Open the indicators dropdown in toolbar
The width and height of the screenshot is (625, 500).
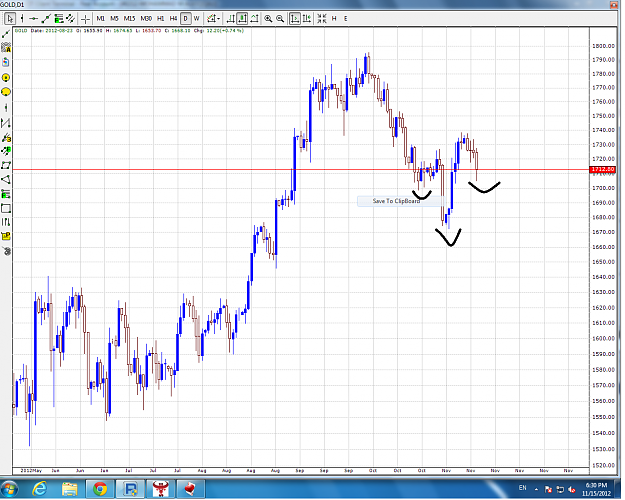pos(213,19)
